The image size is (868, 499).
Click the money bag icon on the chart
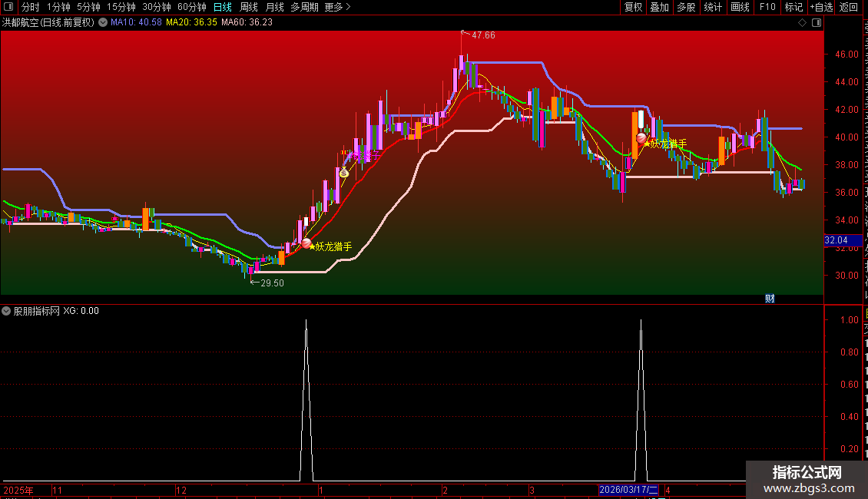pyautogui.click(x=344, y=173)
